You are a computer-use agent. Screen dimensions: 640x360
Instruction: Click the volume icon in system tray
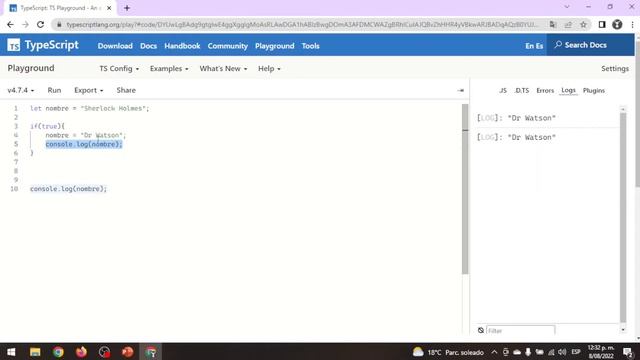click(x=562, y=352)
